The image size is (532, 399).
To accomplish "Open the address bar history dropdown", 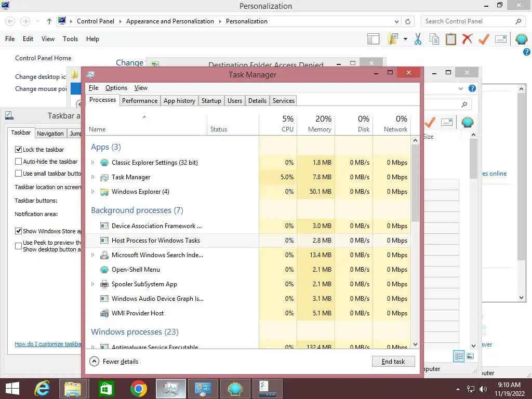I will [x=396, y=21].
